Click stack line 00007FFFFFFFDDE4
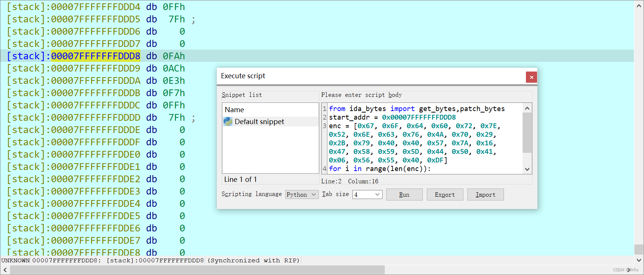 96,203
